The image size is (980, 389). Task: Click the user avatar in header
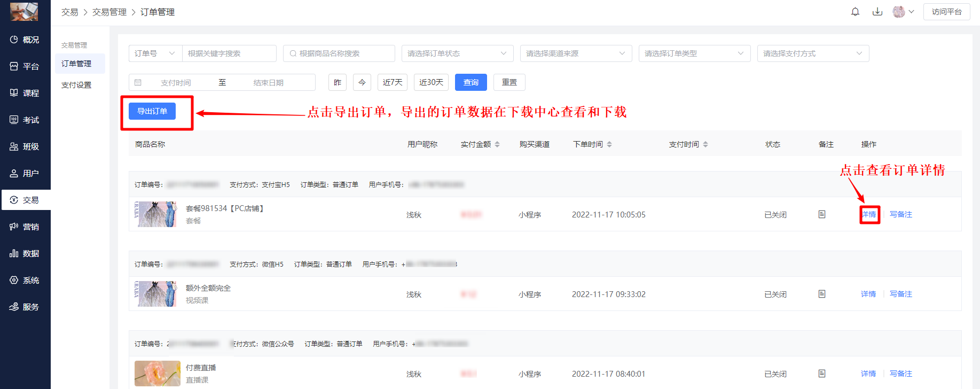pos(899,12)
